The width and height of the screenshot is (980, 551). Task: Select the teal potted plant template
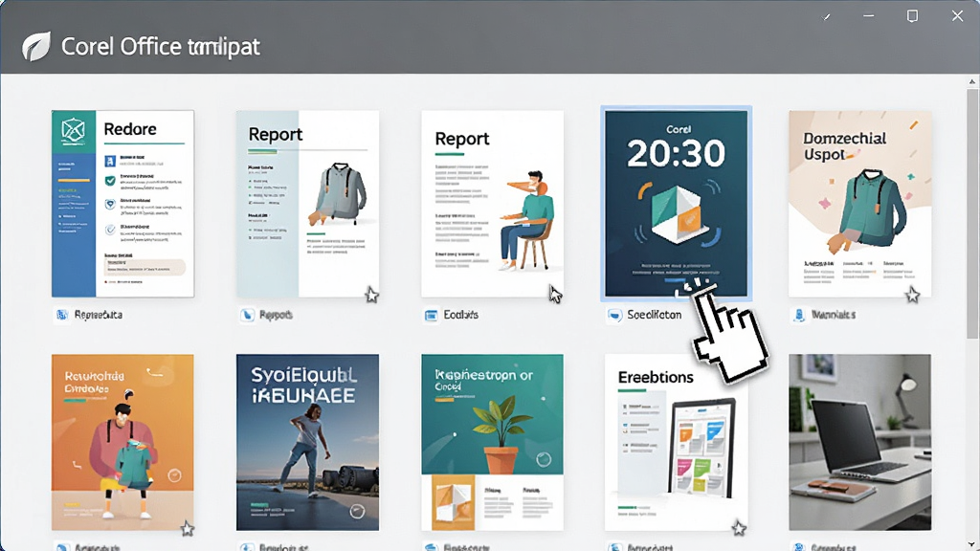493,442
